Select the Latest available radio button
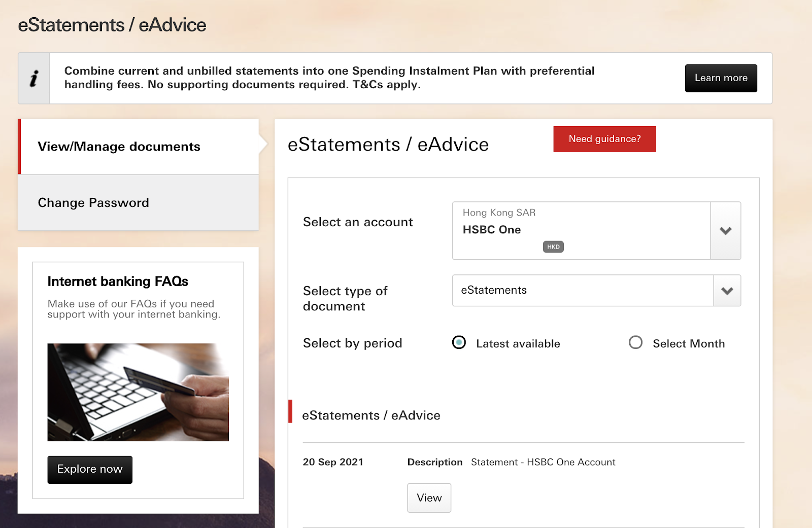The image size is (812, 528). tap(459, 343)
